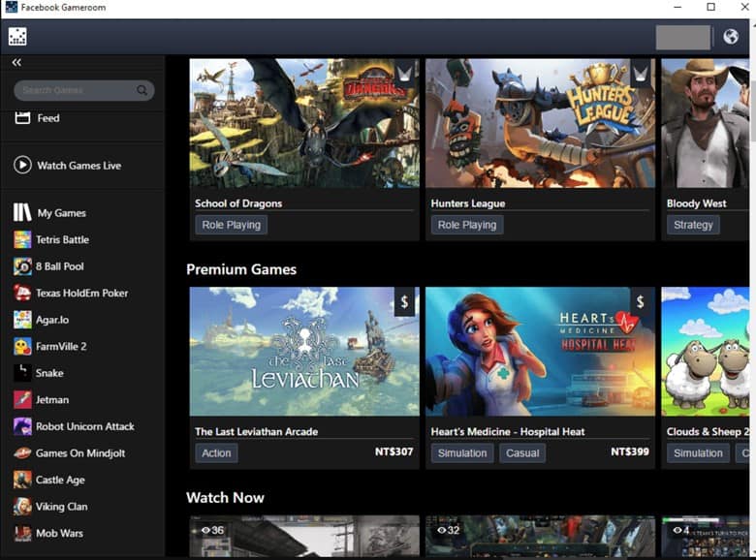
Task: Launch Viking Clan icon
Action: pos(22,507)
